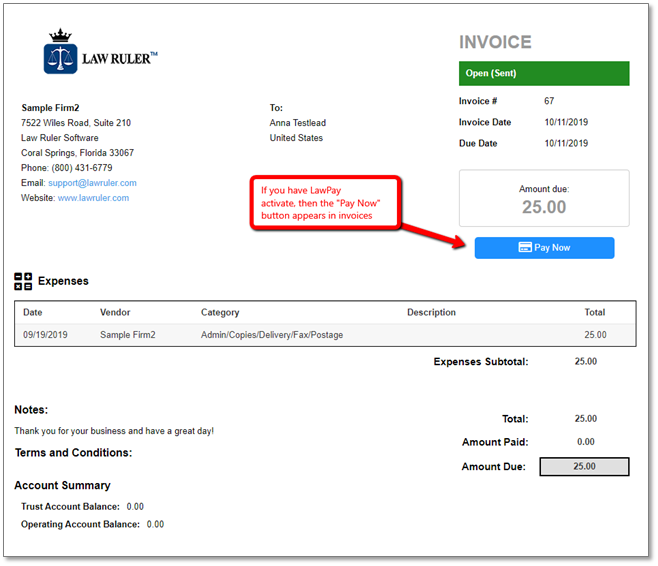The image size is (658, 566).
Task: Click the Vendor column header
Action: coord(115,313)
